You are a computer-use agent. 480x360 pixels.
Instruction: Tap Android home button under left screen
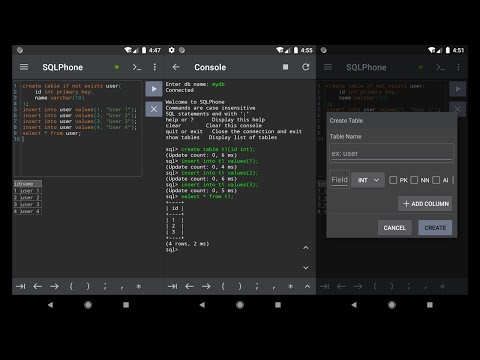point(88,305)
